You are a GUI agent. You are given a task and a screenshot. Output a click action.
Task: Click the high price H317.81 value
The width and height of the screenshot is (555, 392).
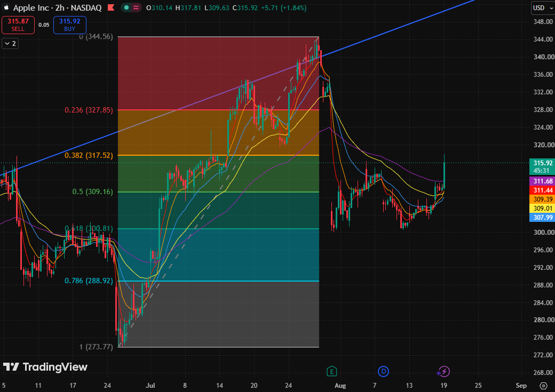point(189,8)
